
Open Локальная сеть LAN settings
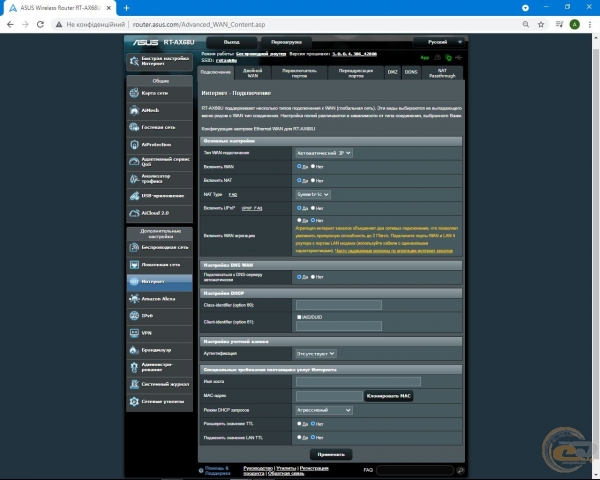[160, 264]
